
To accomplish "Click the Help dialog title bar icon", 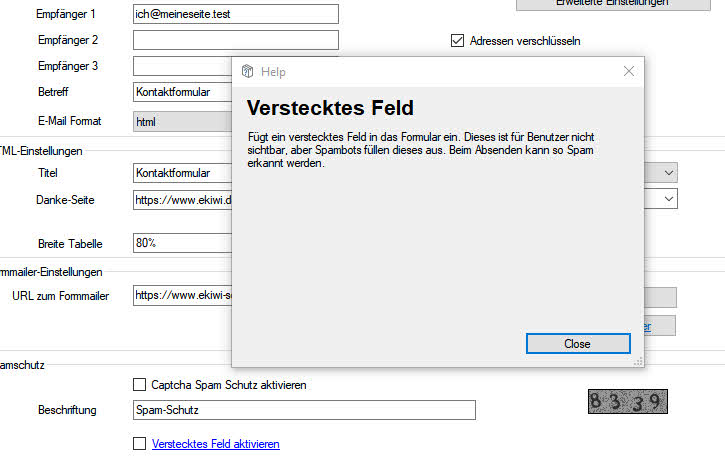I will [x=248, y=72].
